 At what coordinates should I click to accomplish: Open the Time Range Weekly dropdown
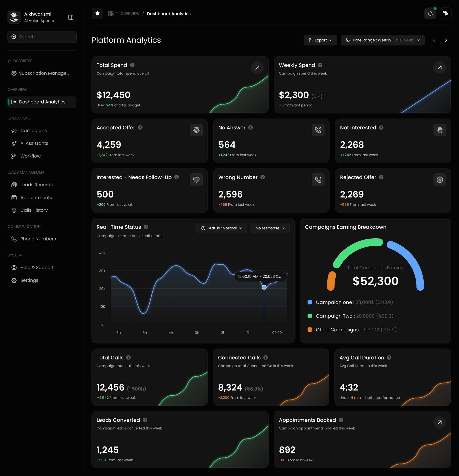pyautogui.click(x=382, y=40)
